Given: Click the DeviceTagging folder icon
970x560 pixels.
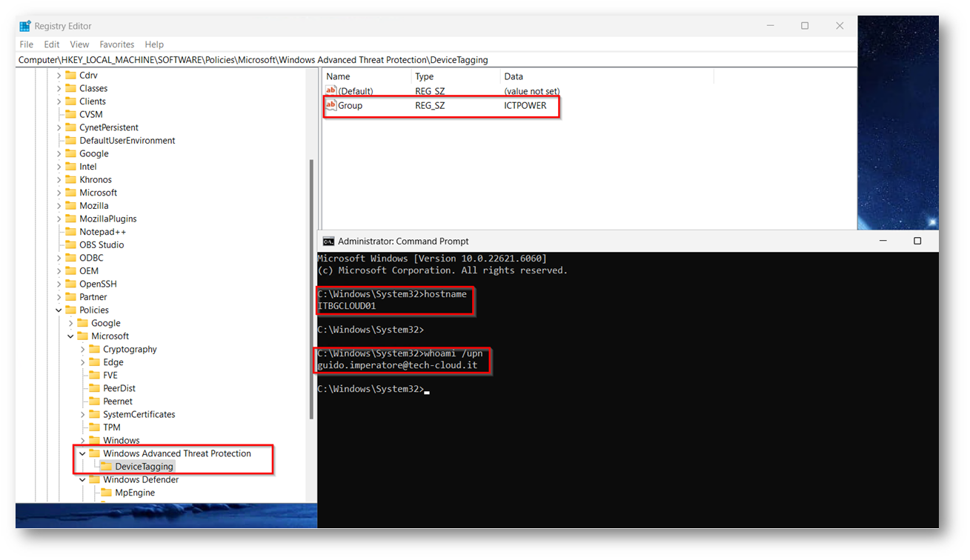Looking at the screenshot, I should 107,467.
